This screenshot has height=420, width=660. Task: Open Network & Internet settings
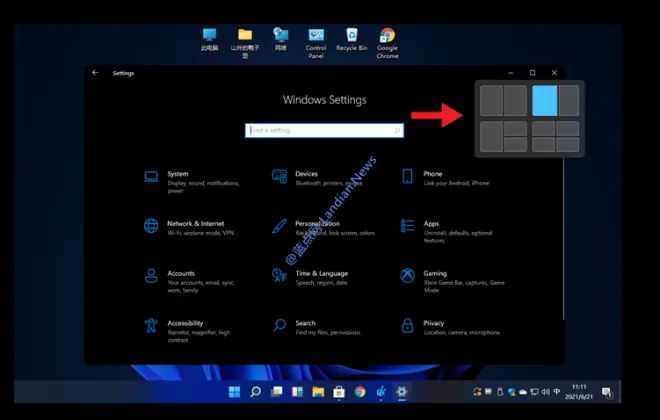[x=189, y=228]
